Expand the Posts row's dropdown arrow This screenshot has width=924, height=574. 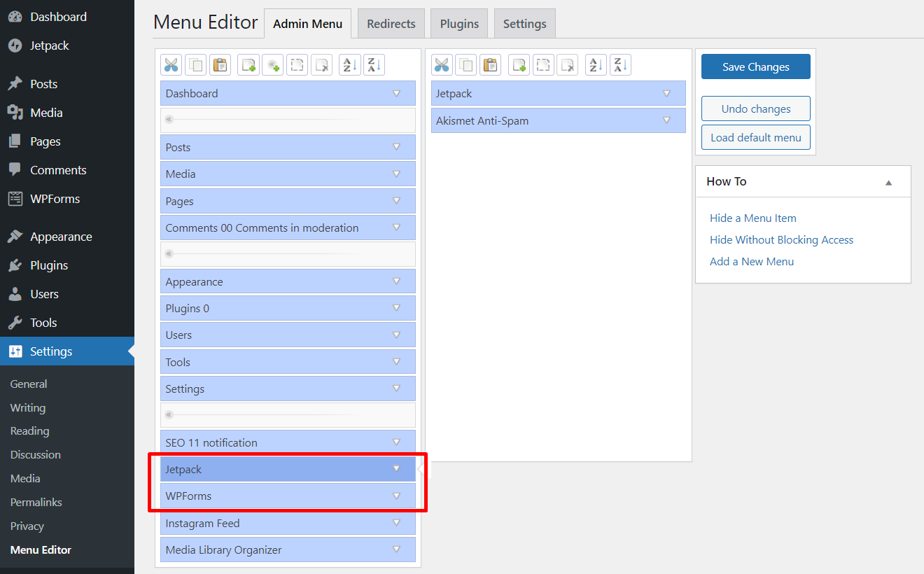tap(396, 147)
